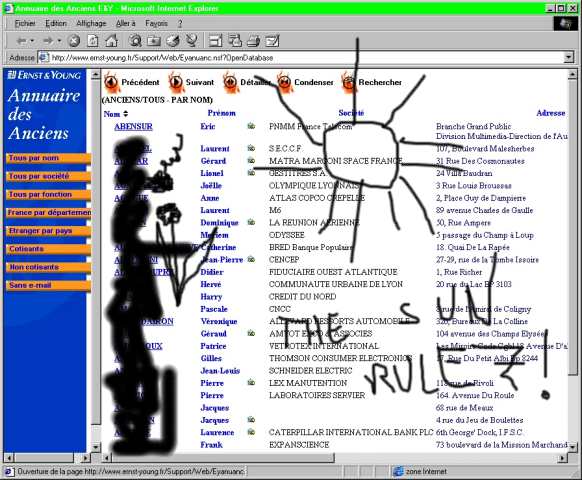This screenshot has width=582, height=480.
Task: Click the sidebar frame scroll-right arrow
Action: pos(86,458)
